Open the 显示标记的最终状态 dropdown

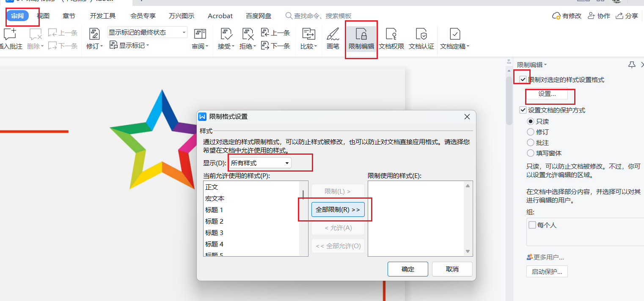click(183, 32)
